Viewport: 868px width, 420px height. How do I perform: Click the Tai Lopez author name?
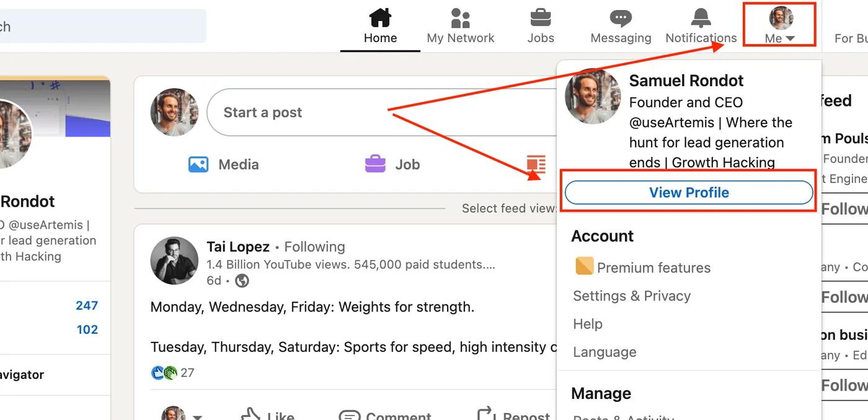coord(238,246)
